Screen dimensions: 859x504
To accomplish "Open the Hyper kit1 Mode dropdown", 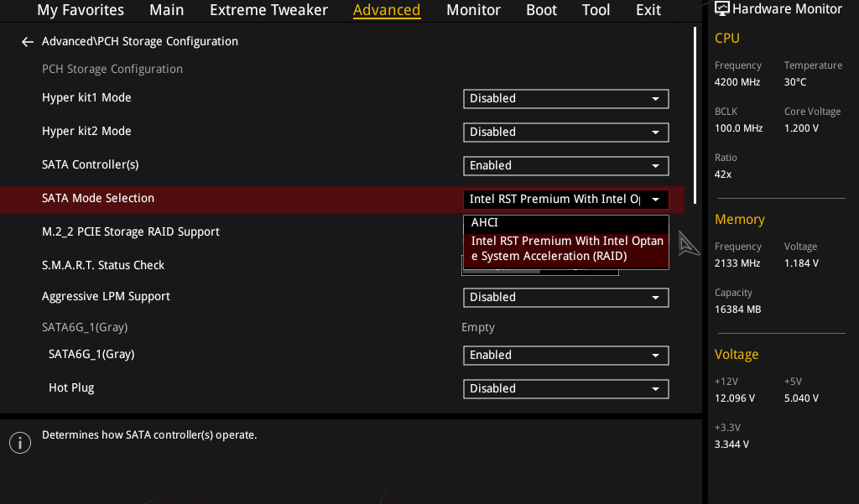I will point(566,99).
